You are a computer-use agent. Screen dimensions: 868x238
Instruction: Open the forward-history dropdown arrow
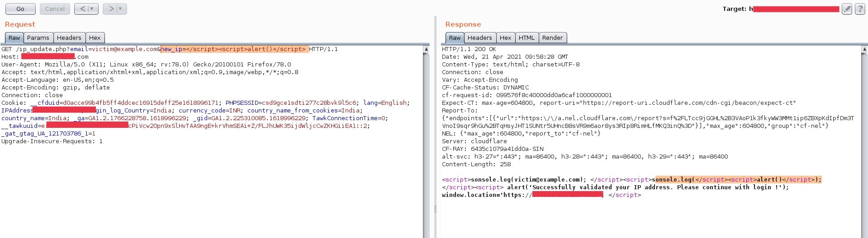point(121,9)
